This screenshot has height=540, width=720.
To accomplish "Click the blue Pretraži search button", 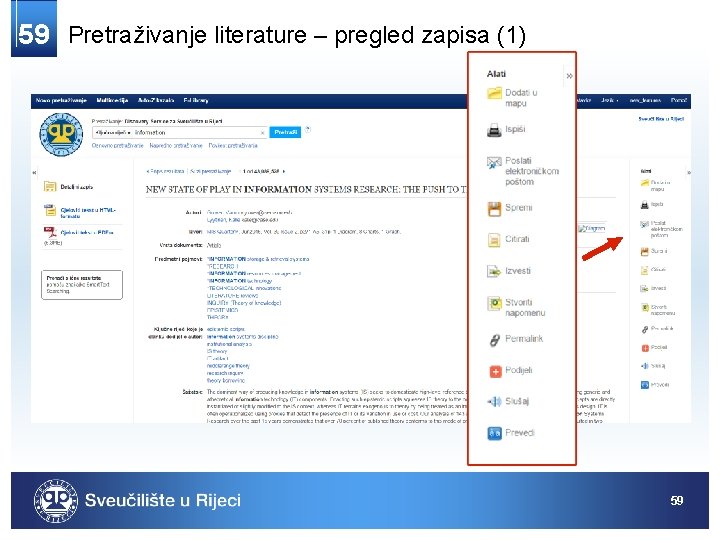I will coord(285,132).
